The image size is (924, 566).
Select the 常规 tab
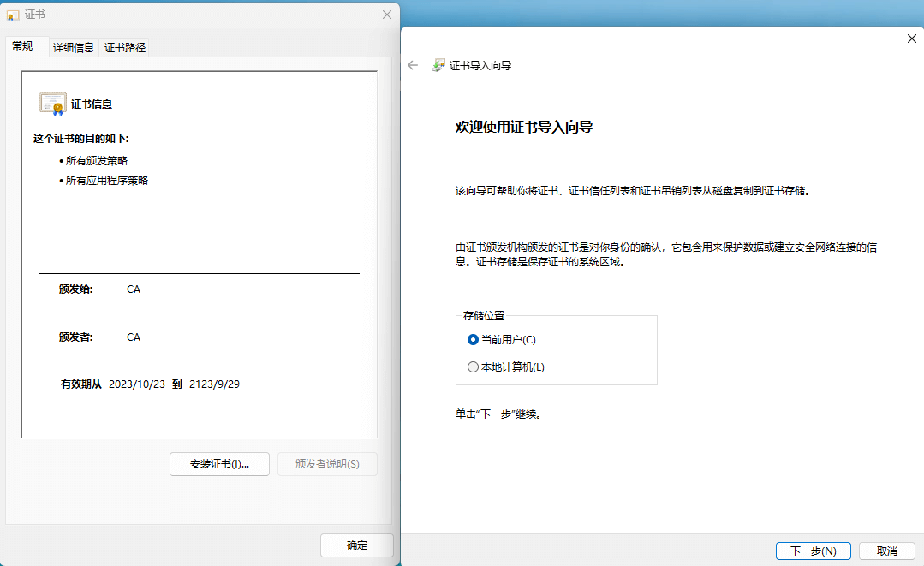[23, 47]
